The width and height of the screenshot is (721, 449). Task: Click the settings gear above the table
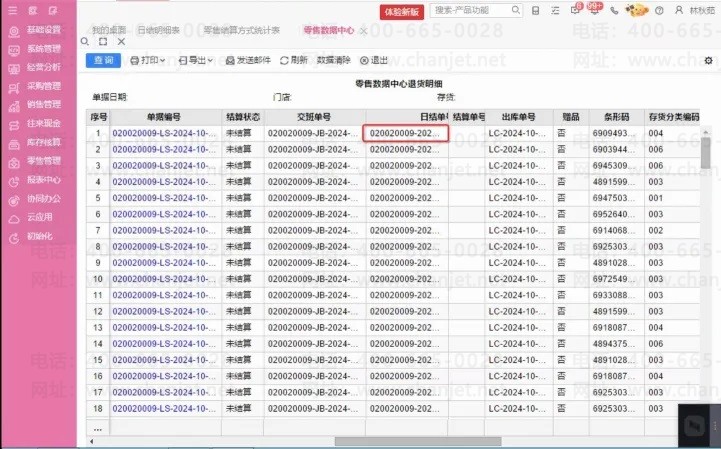coord(708,61)
